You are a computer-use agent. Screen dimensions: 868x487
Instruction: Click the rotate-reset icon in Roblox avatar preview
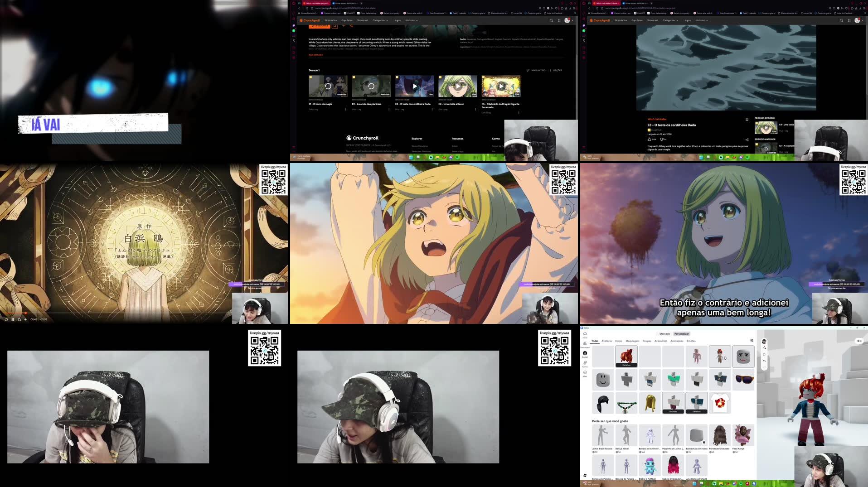[764, 355]
